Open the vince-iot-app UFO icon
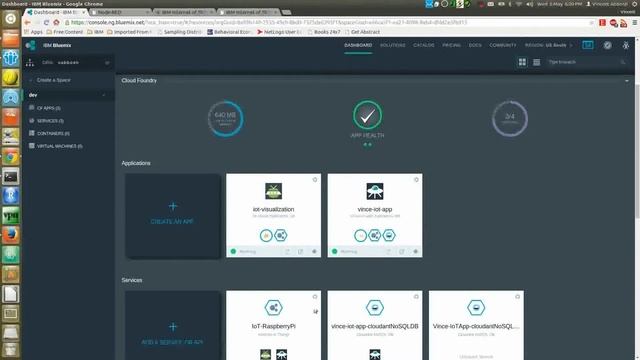640x360 pixels. point(375,191)
